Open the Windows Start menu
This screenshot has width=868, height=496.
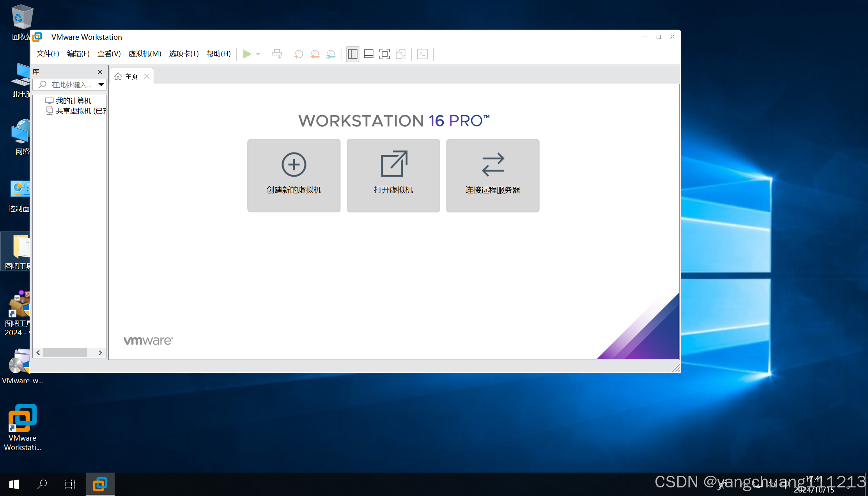14,484
